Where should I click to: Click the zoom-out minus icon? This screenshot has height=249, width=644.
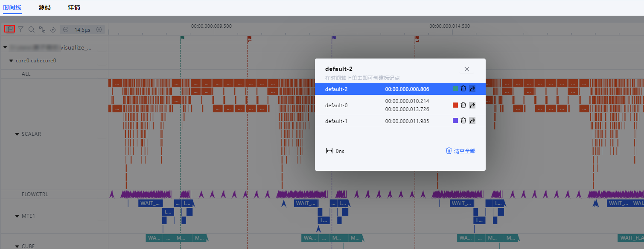point(66,29)
